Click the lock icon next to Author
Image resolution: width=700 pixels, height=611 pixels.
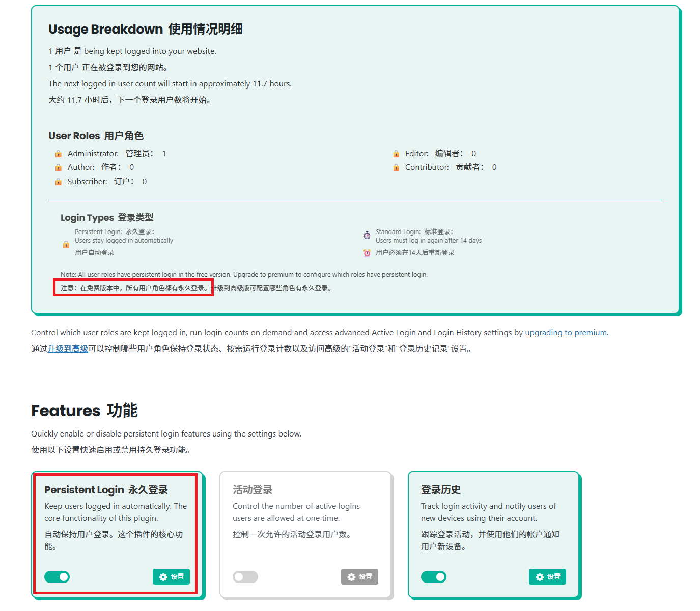(x=59, y=167)
